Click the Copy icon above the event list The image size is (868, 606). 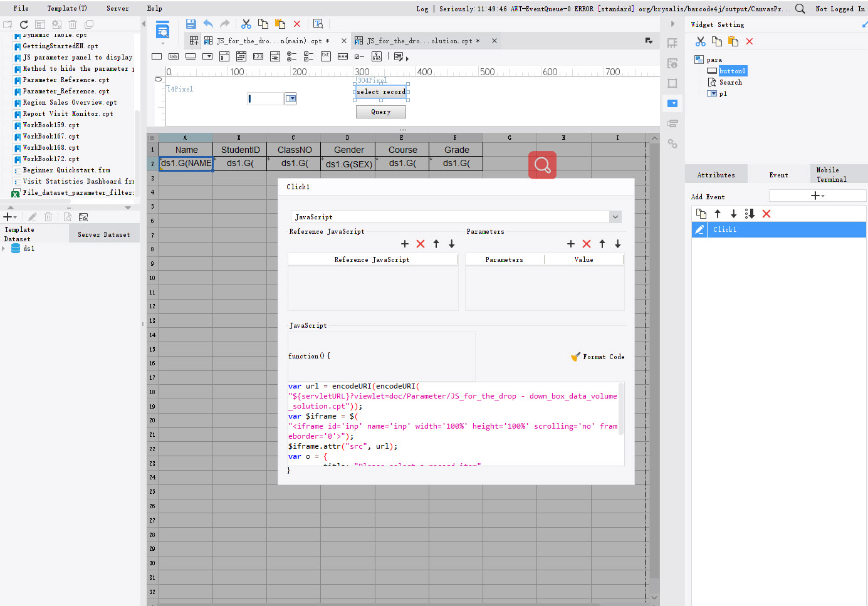pos(701,214)
